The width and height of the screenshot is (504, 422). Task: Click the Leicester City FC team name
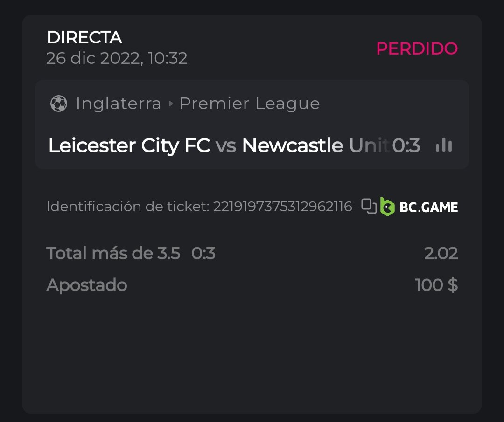coord(129,146)
